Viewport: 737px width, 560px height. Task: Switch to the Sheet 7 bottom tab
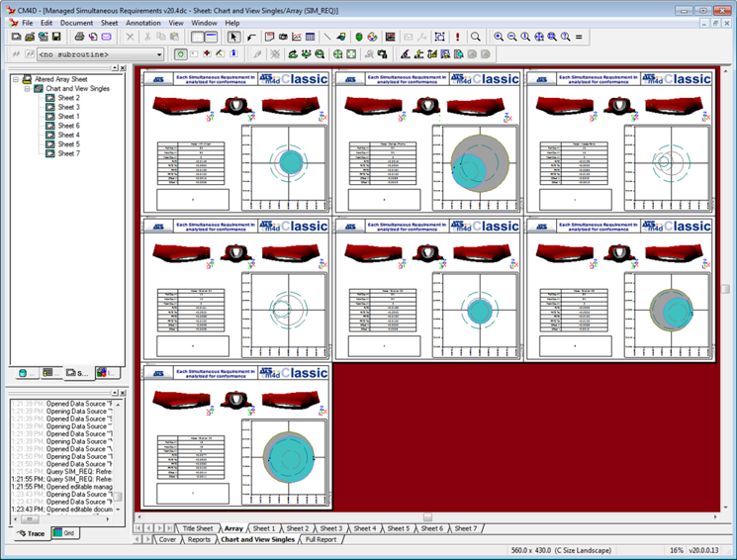click(465, 528)
